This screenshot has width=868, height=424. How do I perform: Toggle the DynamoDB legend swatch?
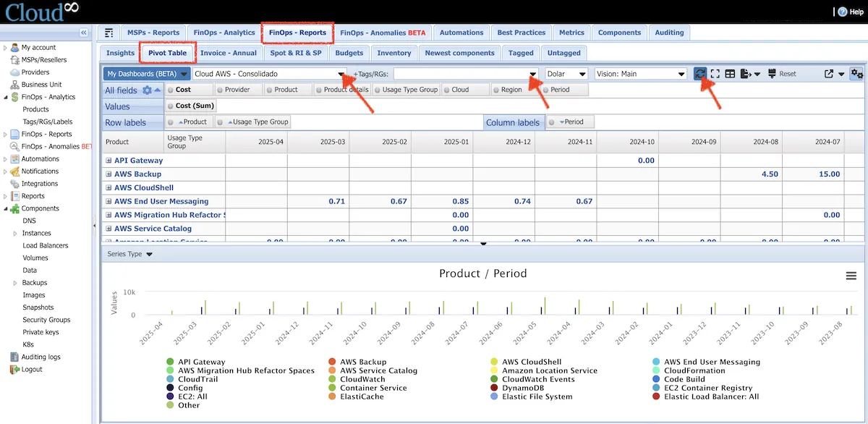[x=494, y=388]
